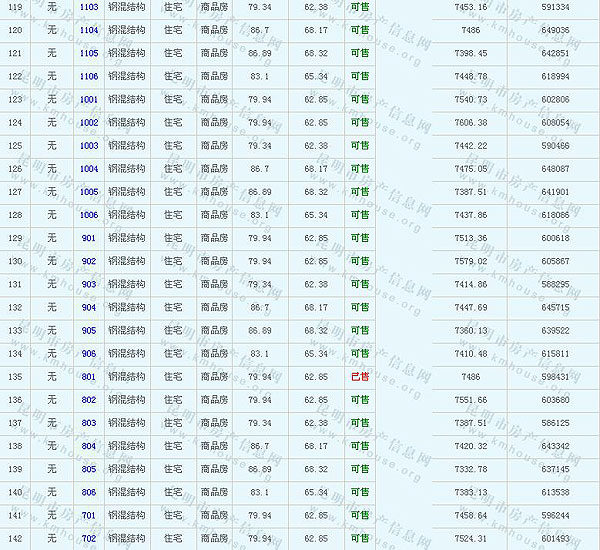The width and height of the screenshot is (600, 550).
Task: Open the 1001 room link
Action: coord(89,99)
